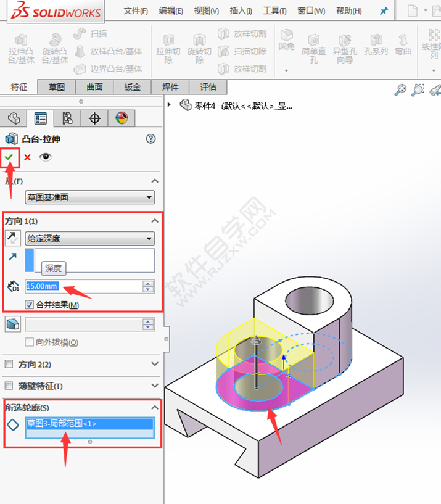Collapse the 方向 1(1) section chevron
The height and width of the screenshot is (504, 441).
155,221
